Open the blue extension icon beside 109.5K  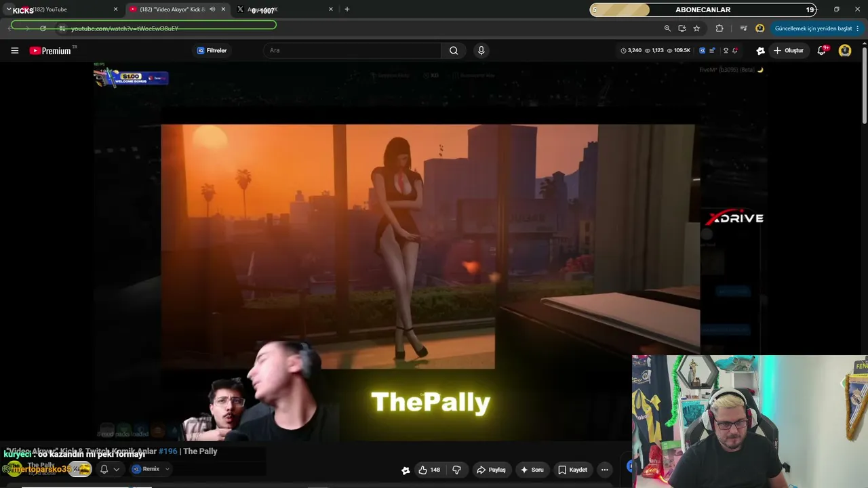pos(702,50)
